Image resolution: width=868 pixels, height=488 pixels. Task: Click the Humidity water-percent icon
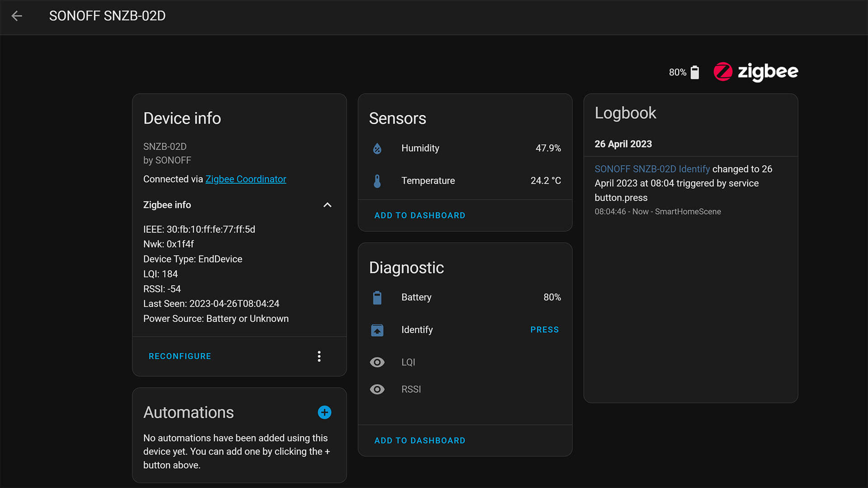377,148
